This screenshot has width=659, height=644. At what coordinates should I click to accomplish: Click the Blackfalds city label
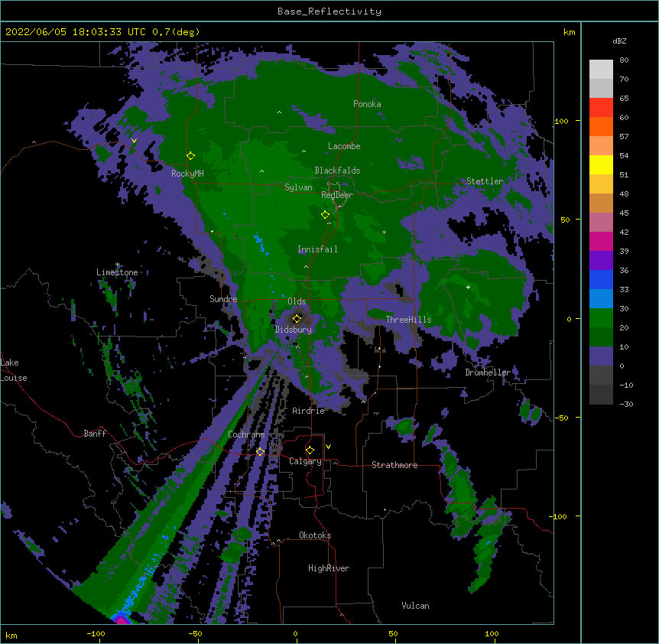click(337, 171)
